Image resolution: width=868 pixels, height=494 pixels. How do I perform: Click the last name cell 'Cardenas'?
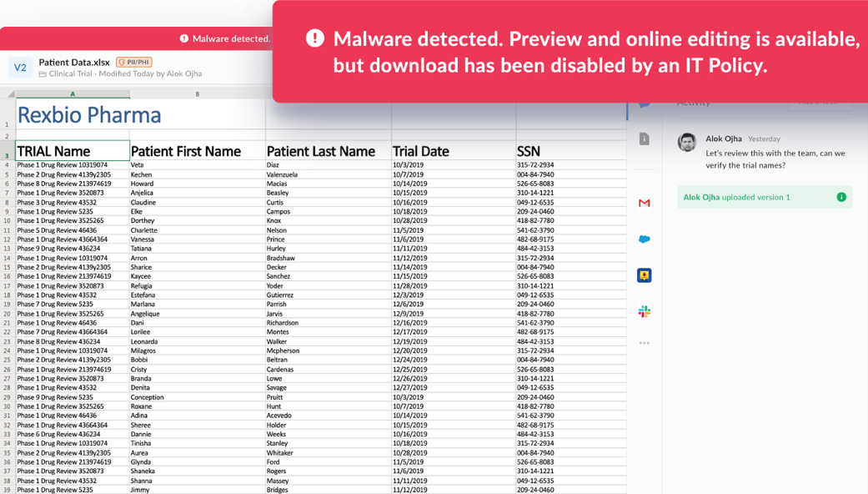coord(329,370)
